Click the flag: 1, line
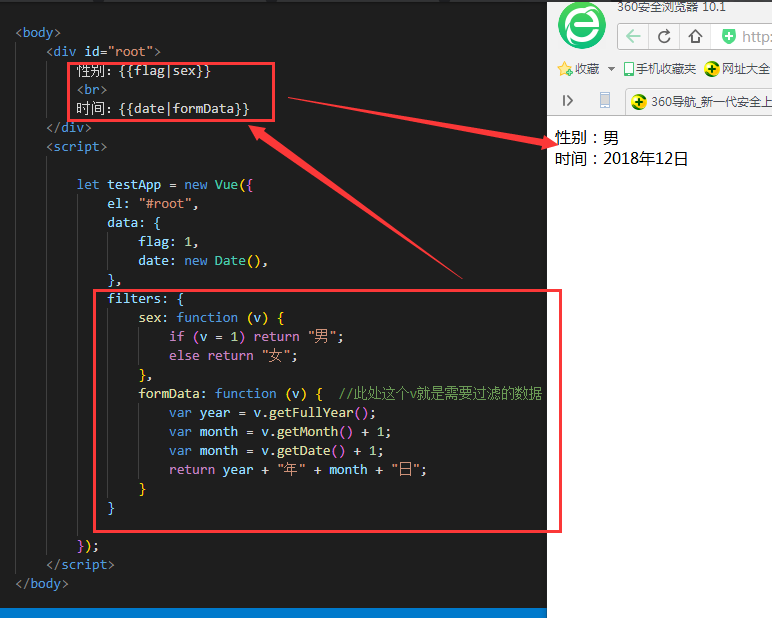The image size is (772, 618). pyautogui.click(x=168, y=242)
